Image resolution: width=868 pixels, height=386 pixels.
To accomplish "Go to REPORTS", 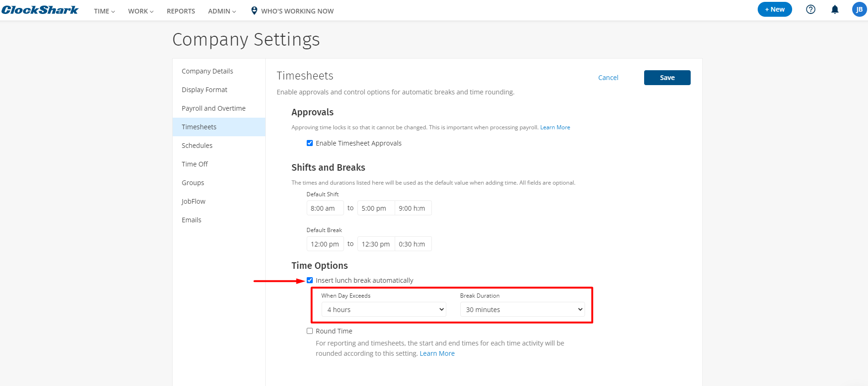I will 181,11.
